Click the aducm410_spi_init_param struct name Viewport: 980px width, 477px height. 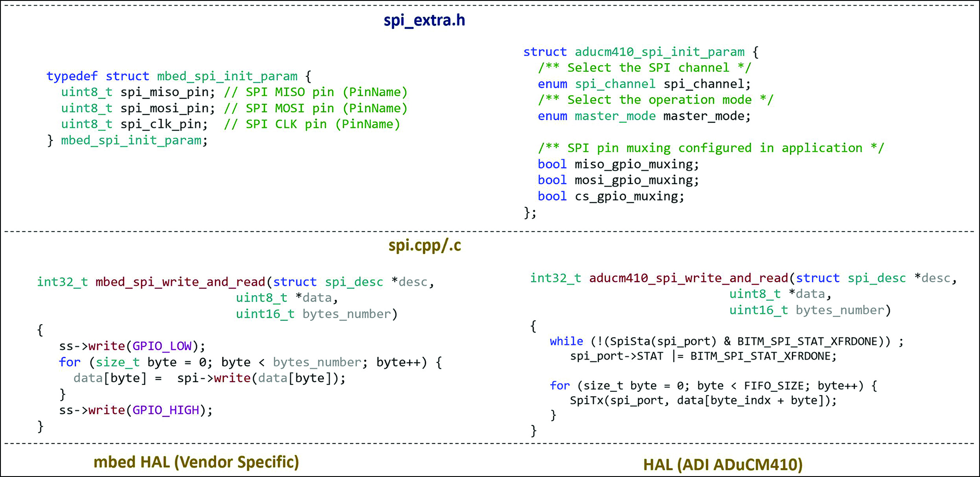(659, 52)
